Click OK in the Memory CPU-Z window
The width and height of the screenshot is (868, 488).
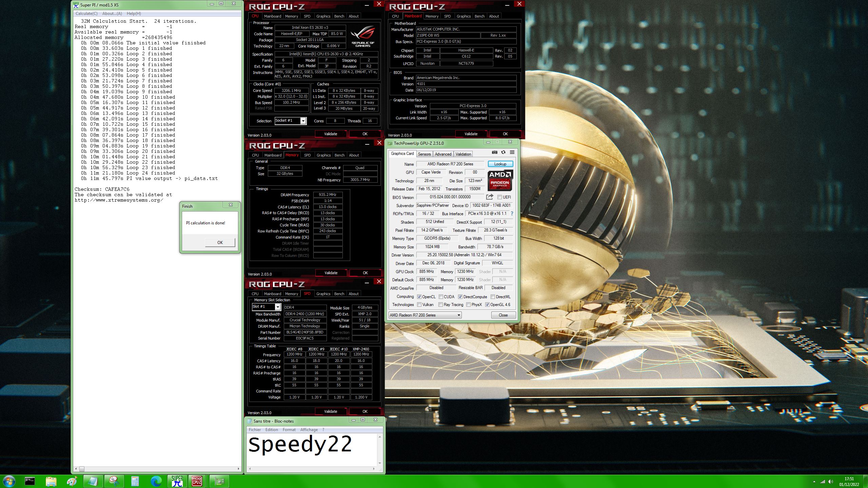coord(365,273)
